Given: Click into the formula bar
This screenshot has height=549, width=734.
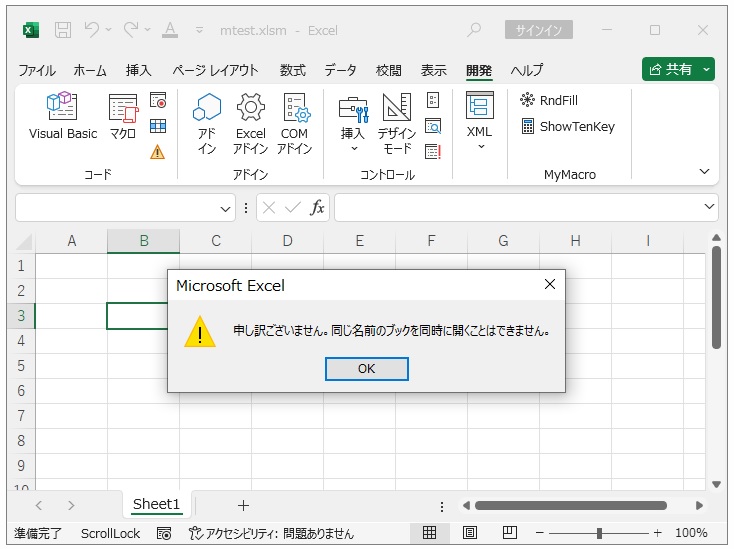Looking at the screenshot, I should (x=518, y=207).
